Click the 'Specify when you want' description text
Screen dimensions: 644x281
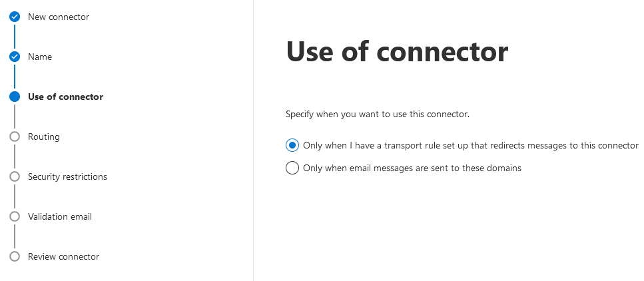coord(378,114)
